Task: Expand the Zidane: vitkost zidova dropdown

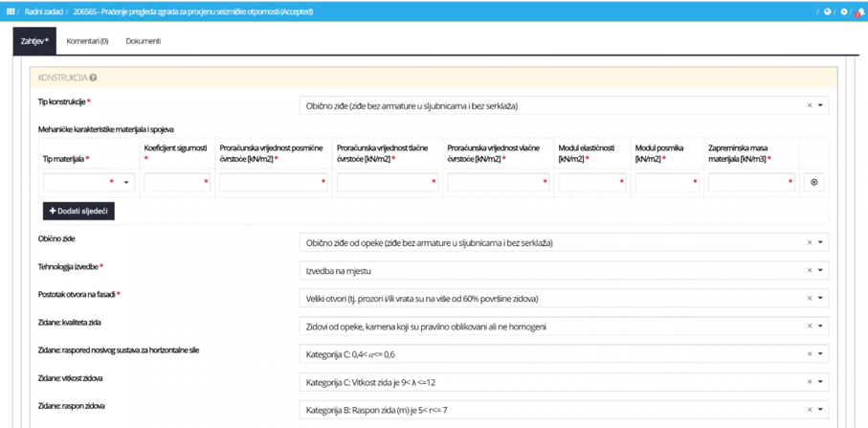Action: (x=820, y=382)
